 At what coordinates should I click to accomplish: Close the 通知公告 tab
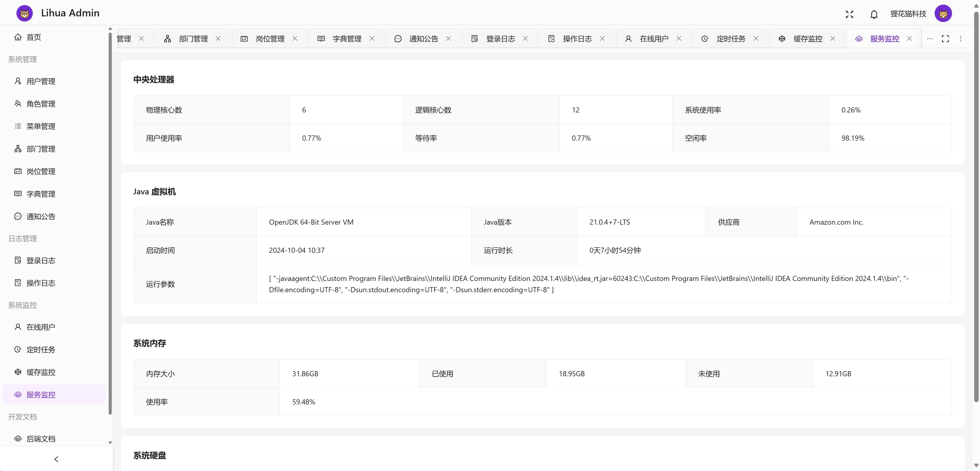point(449,39)
